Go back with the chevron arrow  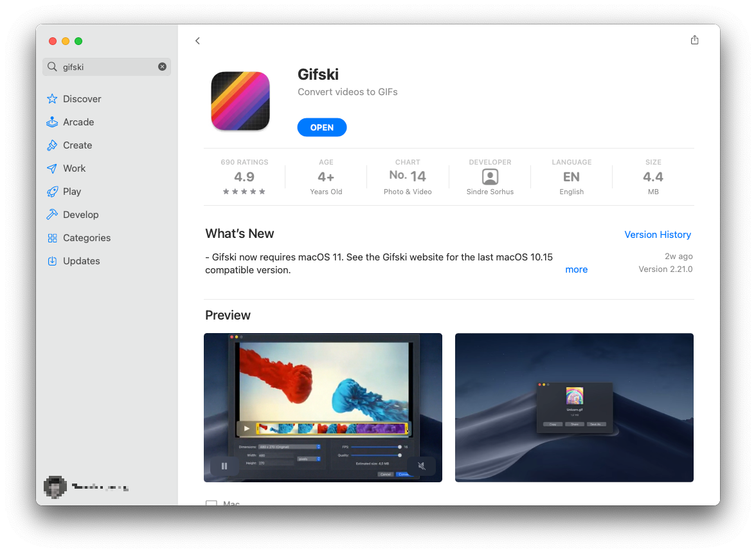click(197, 41)
